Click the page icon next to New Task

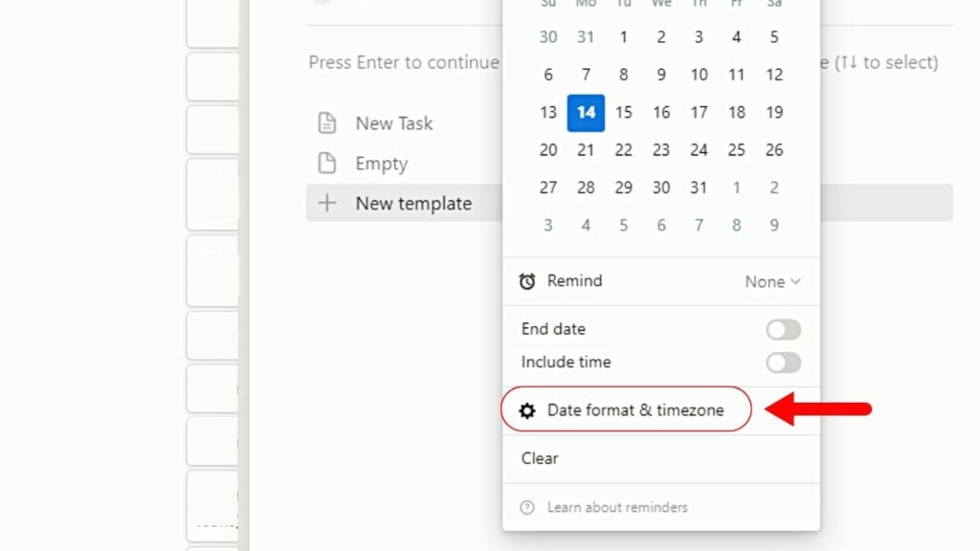pos(327,122)
